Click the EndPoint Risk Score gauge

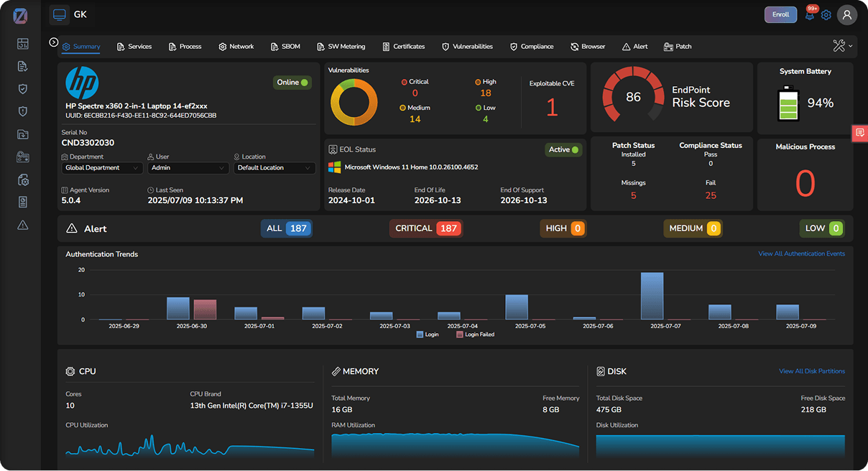(x=633, y=96)
